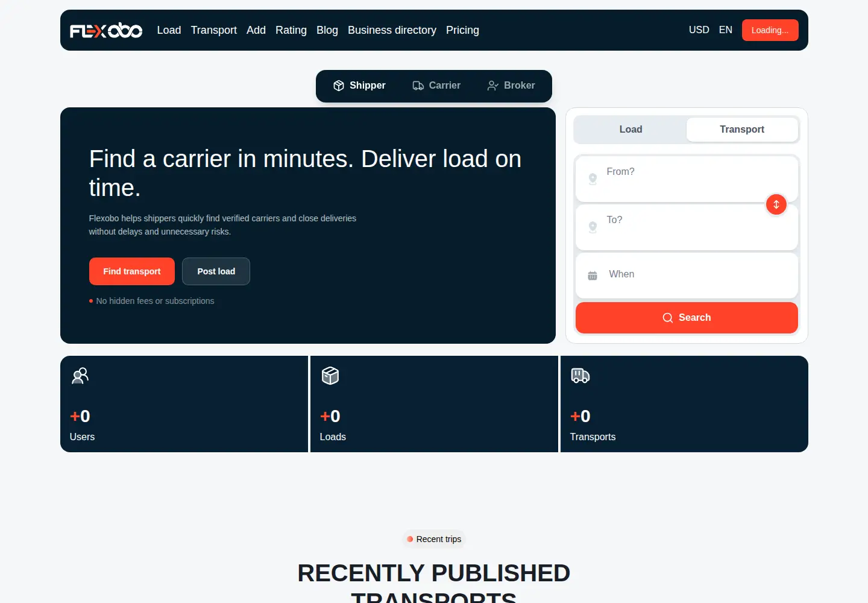Click the Transports truck icon
The height and width of the screenshot is (603, 868).
[580, 376]
